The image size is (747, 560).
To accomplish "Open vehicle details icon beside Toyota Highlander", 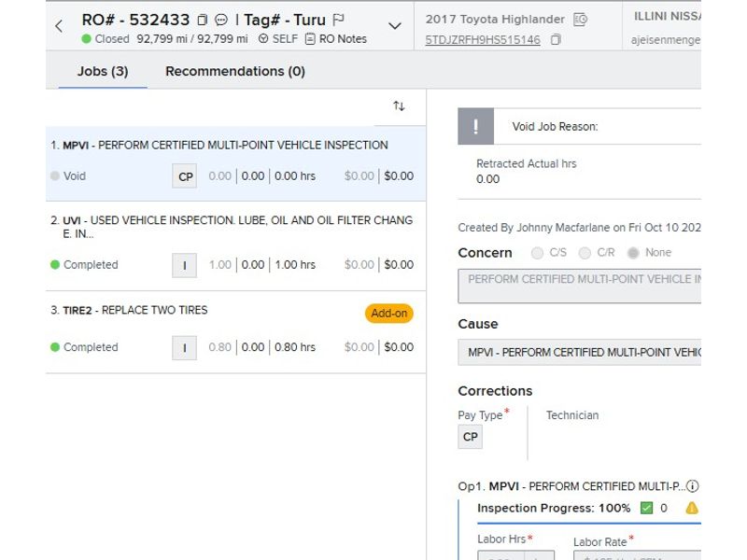I will (580, 20).
